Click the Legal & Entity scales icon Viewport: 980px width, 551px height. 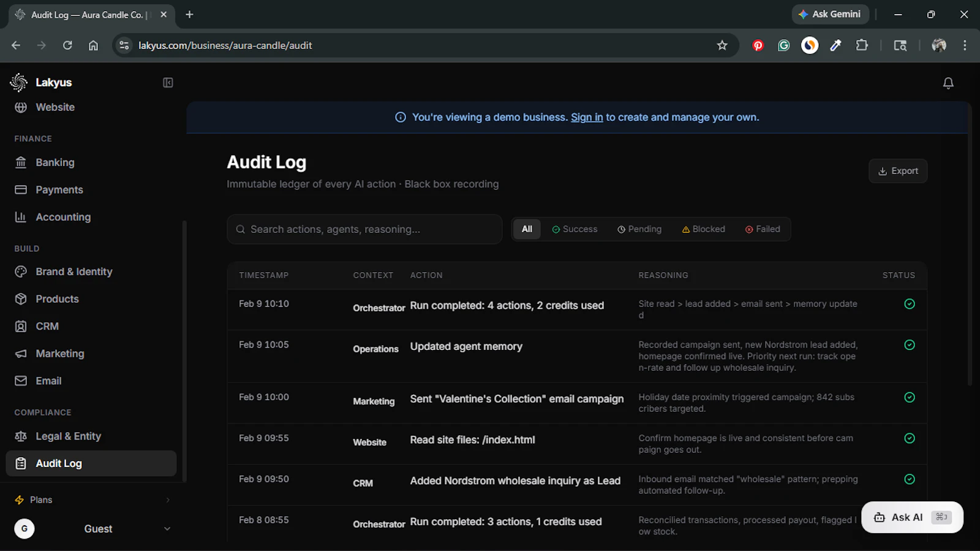point(21,436)
